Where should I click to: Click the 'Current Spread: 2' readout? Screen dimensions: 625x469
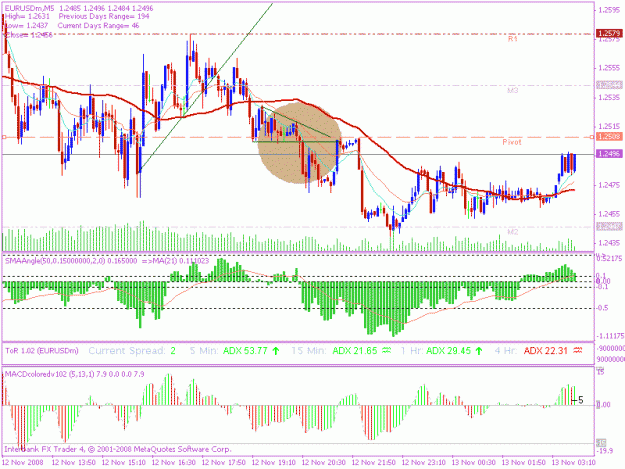tap(132, 351)
